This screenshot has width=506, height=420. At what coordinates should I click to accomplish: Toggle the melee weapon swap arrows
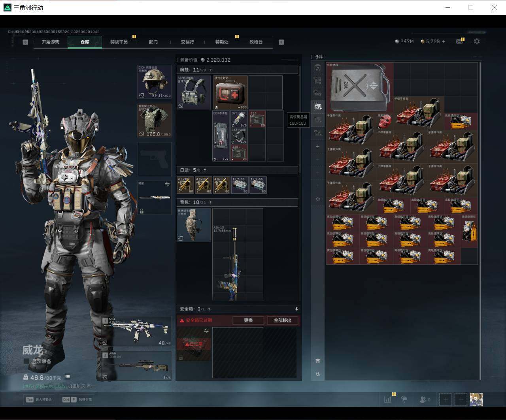point(167,185)
